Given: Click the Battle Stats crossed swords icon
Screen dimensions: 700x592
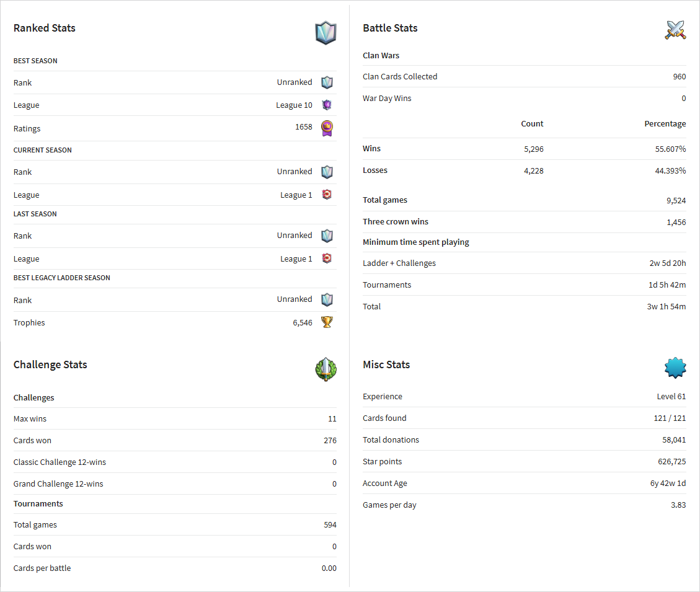Looking at the screenshot, I should (675, 30).
